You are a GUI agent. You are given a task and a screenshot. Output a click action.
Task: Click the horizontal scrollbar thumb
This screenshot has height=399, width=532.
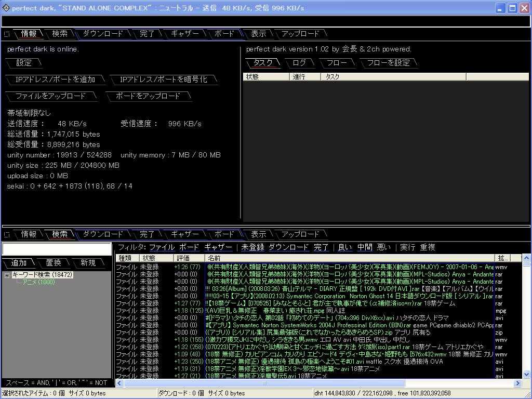pyautogui.click(x=264, y=383)
